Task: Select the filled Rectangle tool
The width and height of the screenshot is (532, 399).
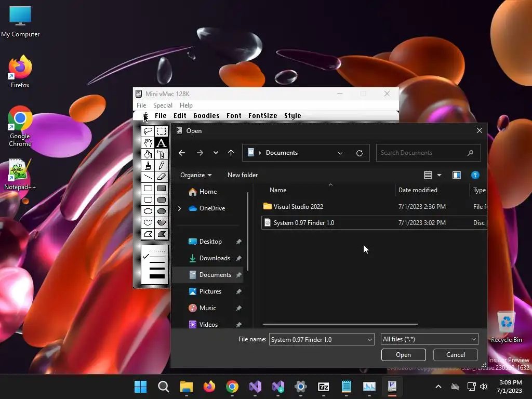Action: click(162, 188)
